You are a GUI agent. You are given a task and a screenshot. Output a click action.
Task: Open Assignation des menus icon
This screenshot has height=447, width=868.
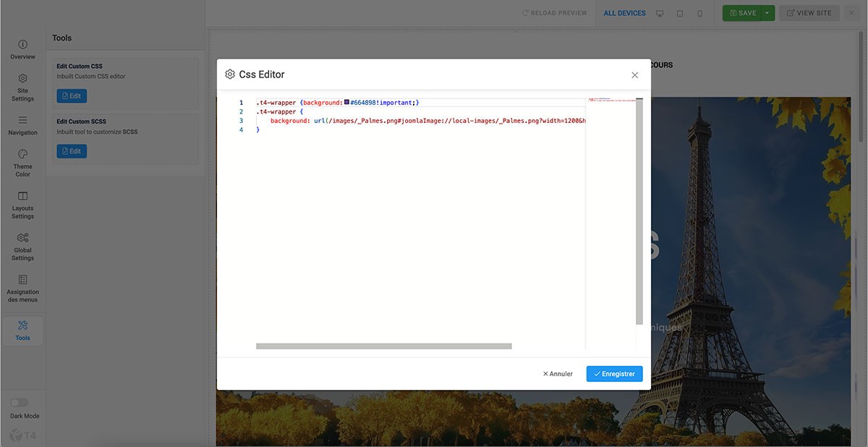click(22, 279)
